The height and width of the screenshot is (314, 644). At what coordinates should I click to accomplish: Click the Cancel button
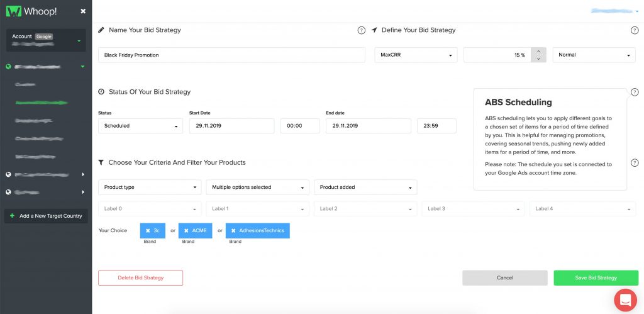click(x=505, y=278)
